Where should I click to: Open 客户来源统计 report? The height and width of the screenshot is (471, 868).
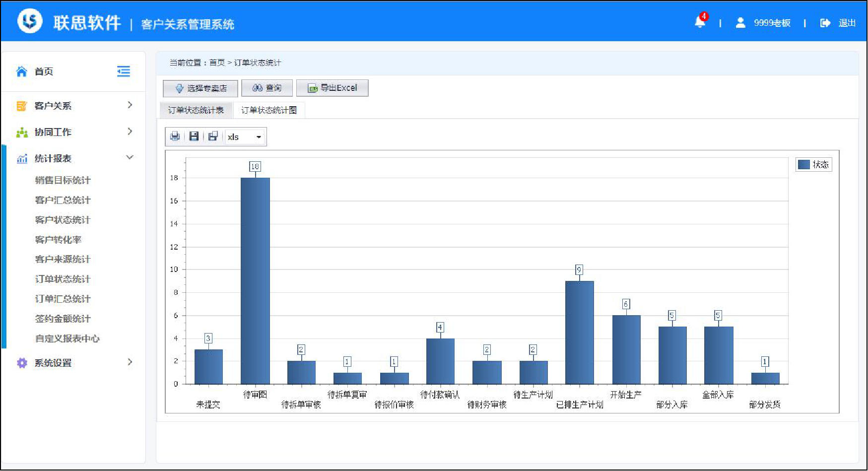(63, 260)
